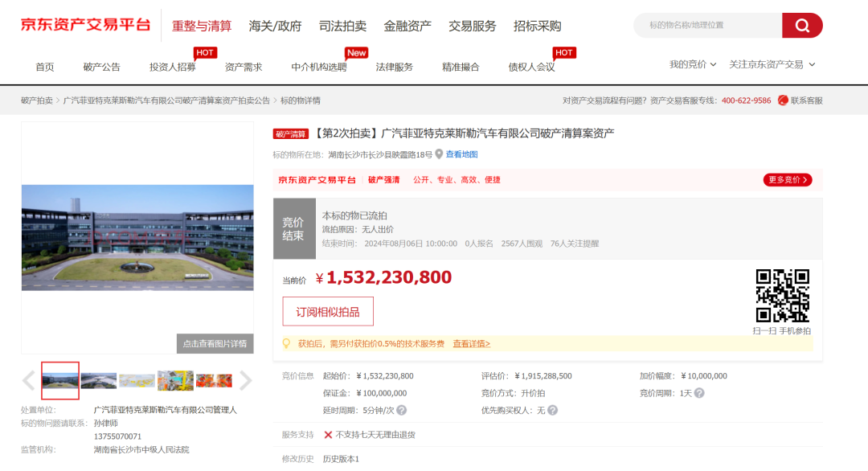This screenshot has height=471, width=868.
Task: Open the 司法拍卖 top menu
Action: (343, 26)
